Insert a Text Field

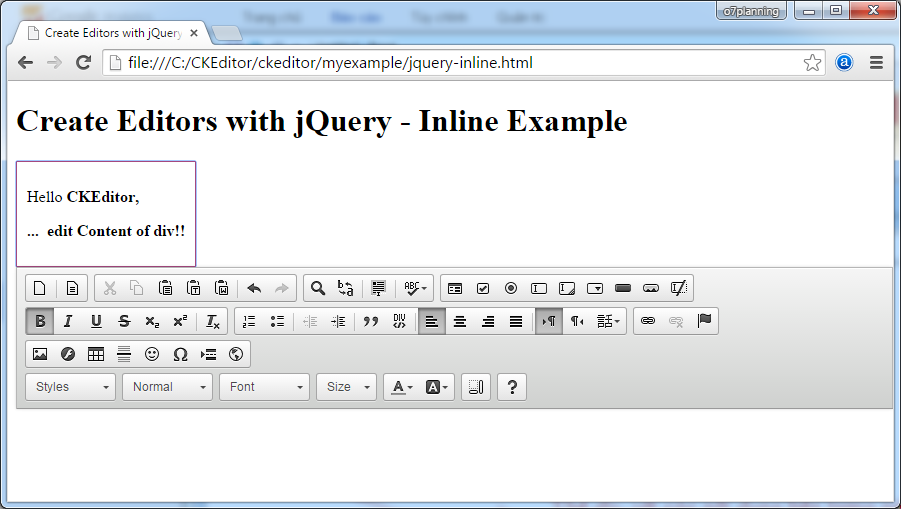click(x=539, y=288)
